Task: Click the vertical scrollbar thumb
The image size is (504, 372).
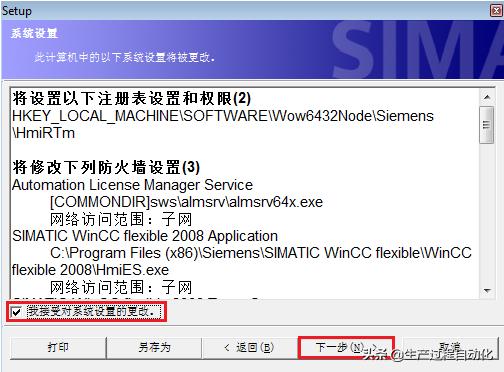Action: tap(487, 125)
